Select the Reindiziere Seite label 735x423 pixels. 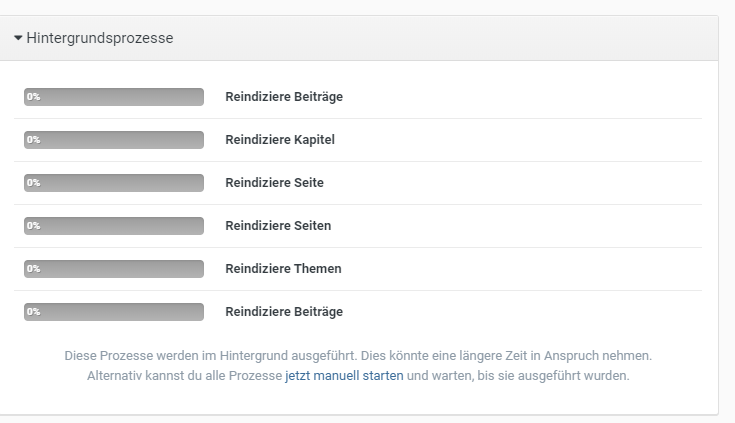pyautogui.click(x=274, y=183)
